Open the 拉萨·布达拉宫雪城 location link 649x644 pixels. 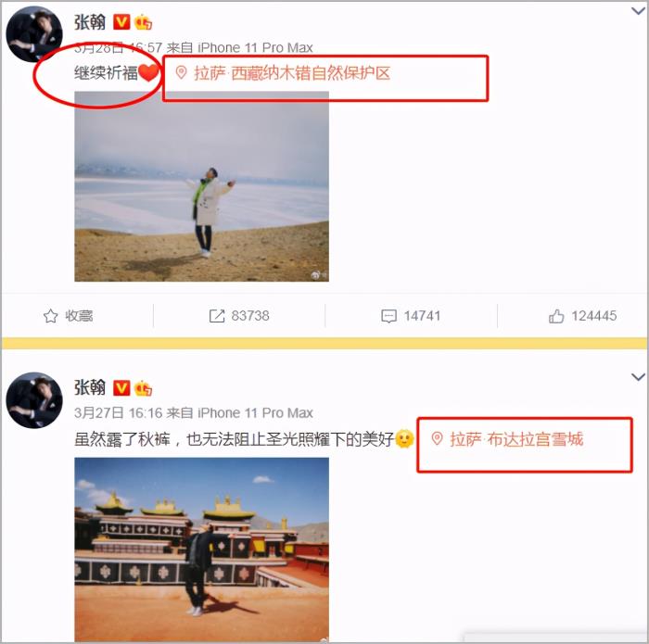click(x=516, y=439)
